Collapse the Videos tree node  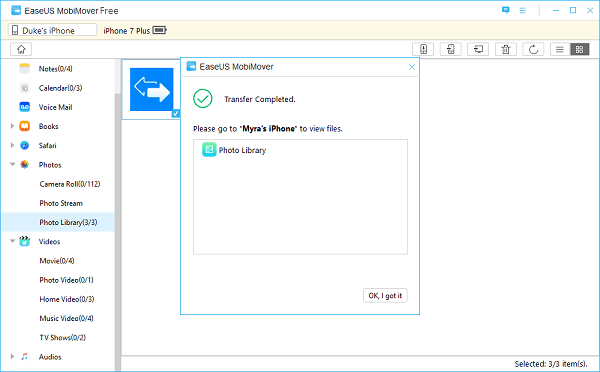coord(12,241)
